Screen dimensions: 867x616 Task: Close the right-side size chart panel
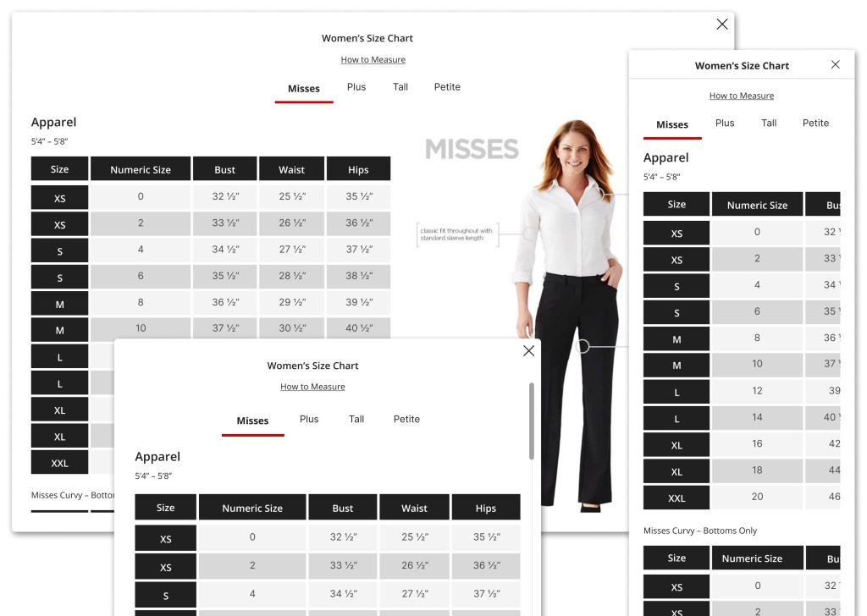point(836,63)
